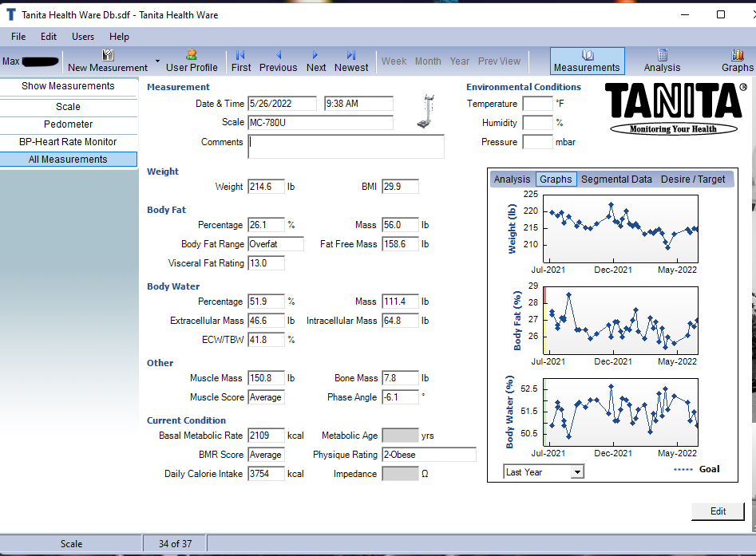Screen dimensions: 756x556
Task: Click the Month view toolbar item
Action: tap(428, 61)
